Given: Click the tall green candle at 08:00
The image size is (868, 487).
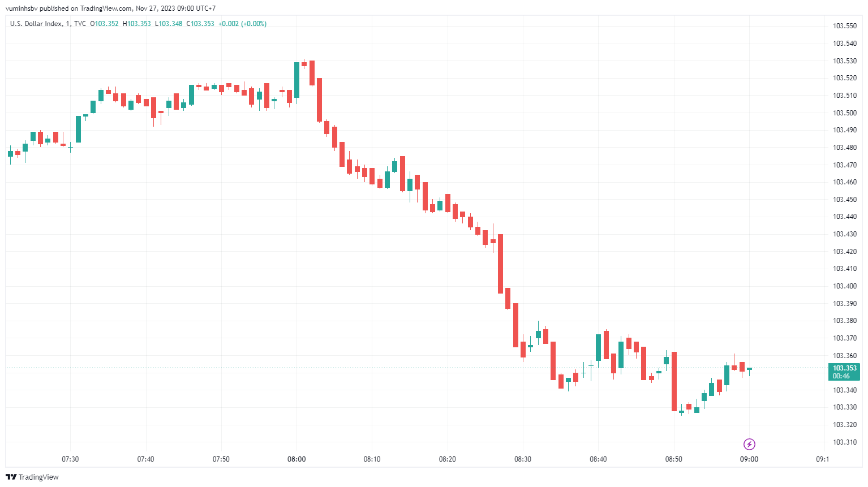Looking at the screenshot, I should (297, 80).
